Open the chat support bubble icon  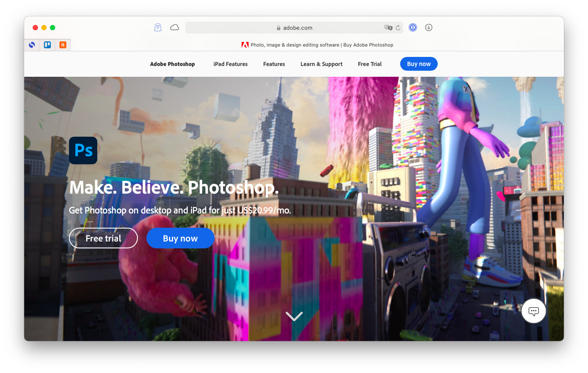click(x=534, y=311)
